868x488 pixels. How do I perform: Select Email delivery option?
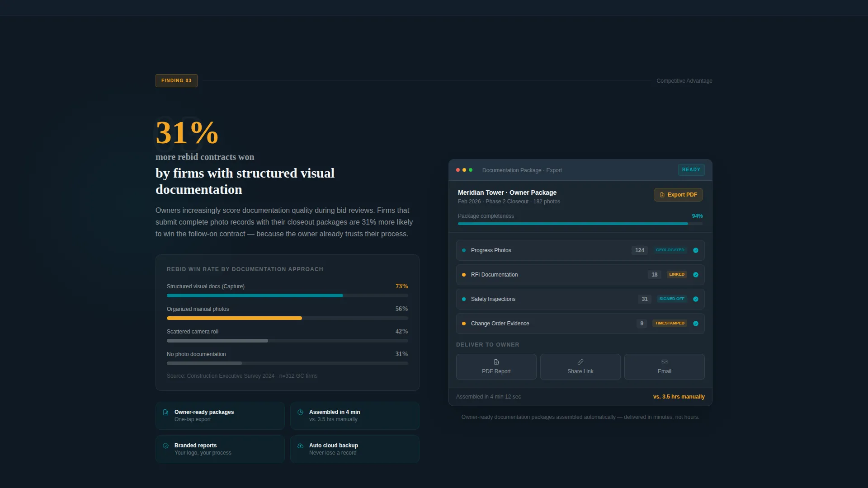(664, 367)
